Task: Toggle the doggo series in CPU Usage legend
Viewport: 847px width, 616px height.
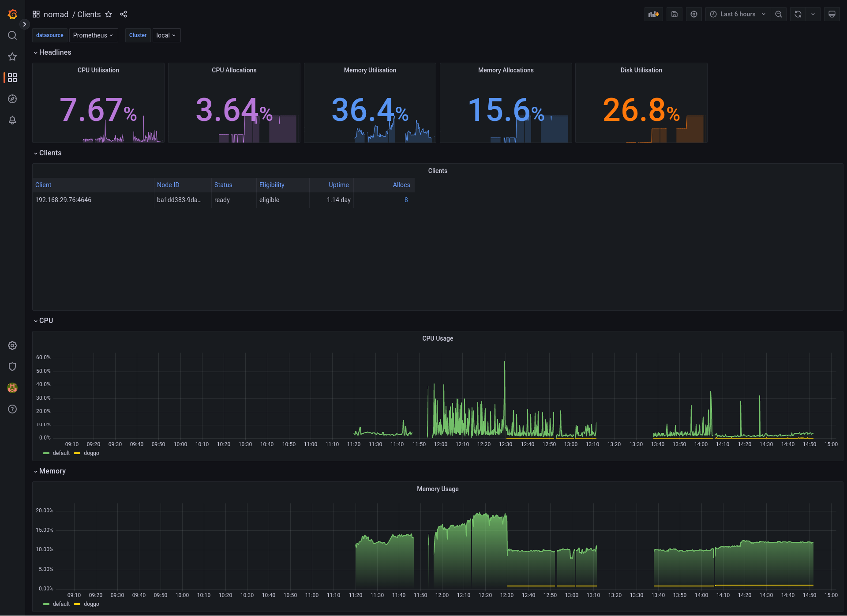Action: [91, 453]
